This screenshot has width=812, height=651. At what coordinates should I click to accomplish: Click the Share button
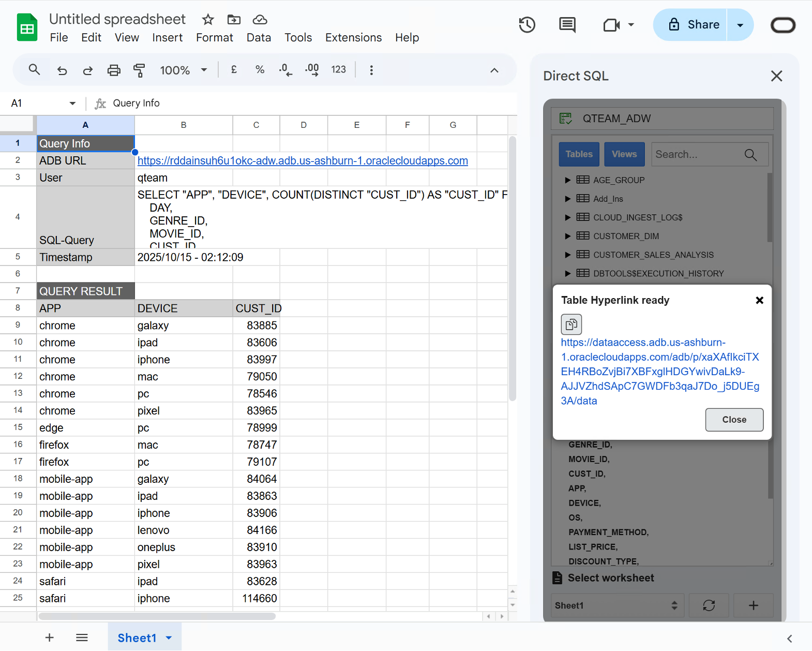click(690, 25)
